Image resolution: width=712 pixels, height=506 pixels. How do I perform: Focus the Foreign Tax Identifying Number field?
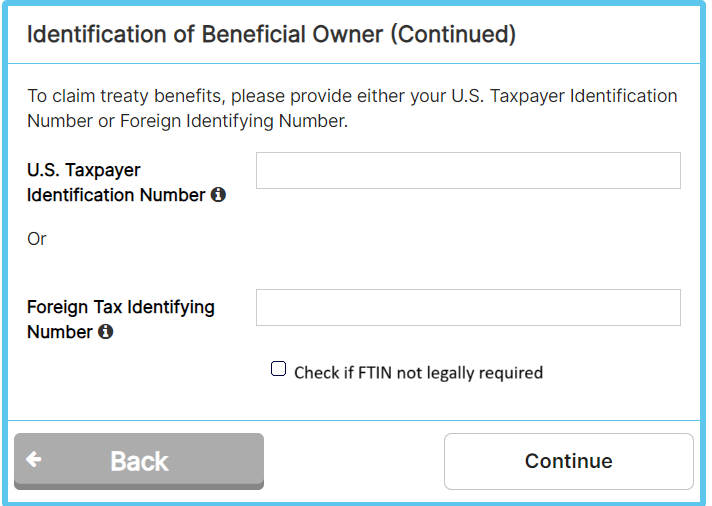[468, 307]
